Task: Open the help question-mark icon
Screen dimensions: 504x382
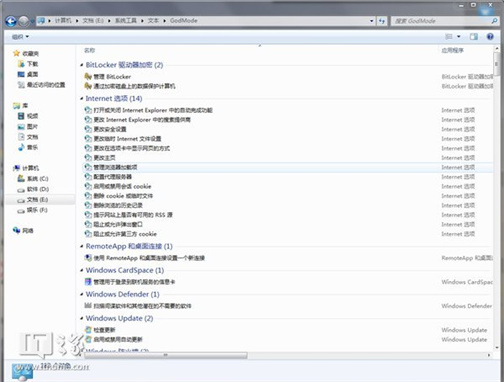Action: click(x=490, y=37)
